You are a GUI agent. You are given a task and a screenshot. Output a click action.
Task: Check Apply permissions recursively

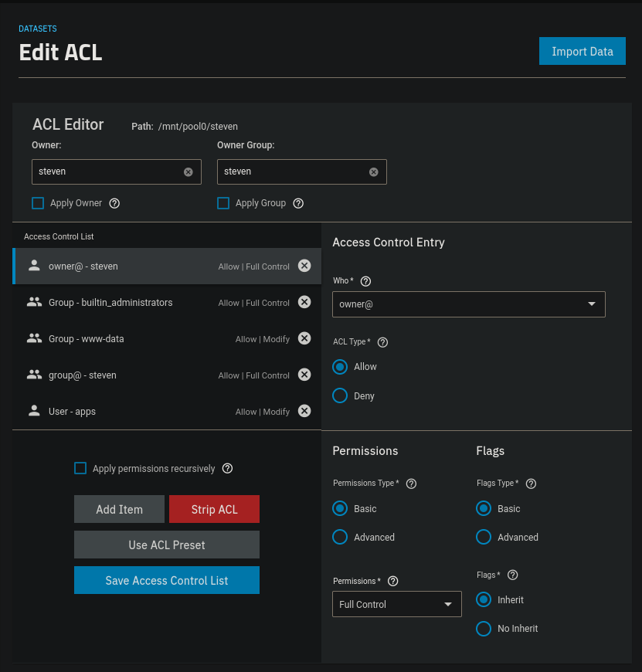point(80,468)
